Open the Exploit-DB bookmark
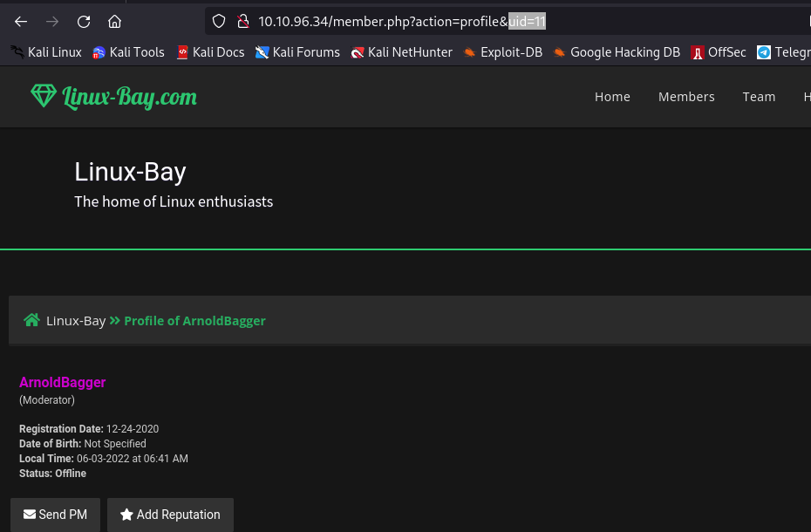 (503, 52)
